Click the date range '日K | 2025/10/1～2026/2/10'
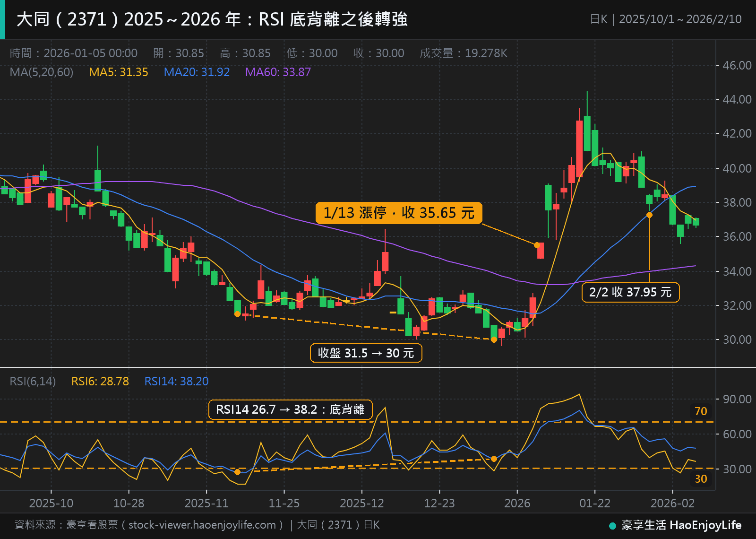 tap(666, 19)
